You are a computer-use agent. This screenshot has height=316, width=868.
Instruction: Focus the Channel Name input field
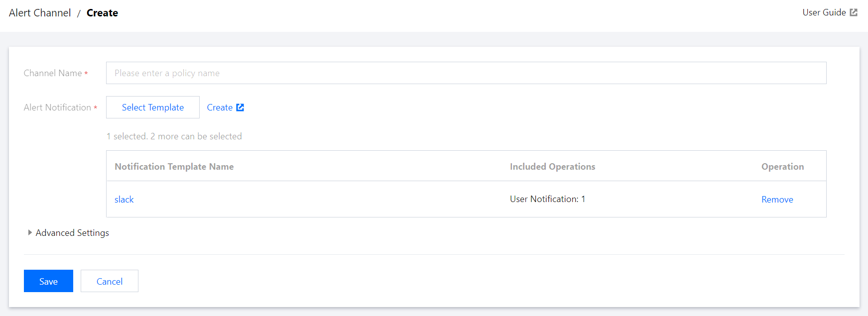tap(466, 73)
